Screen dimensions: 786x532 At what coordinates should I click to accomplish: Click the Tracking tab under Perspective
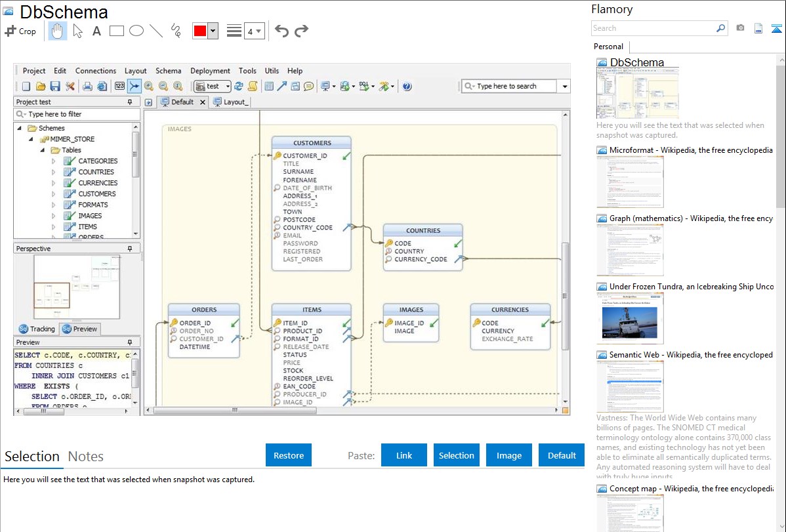coord(37,329)
